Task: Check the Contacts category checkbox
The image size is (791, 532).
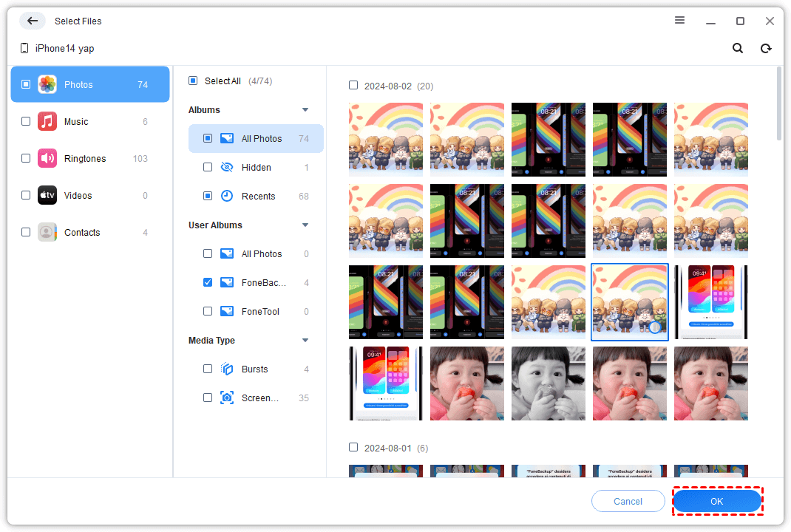Action: pos(26,232)
